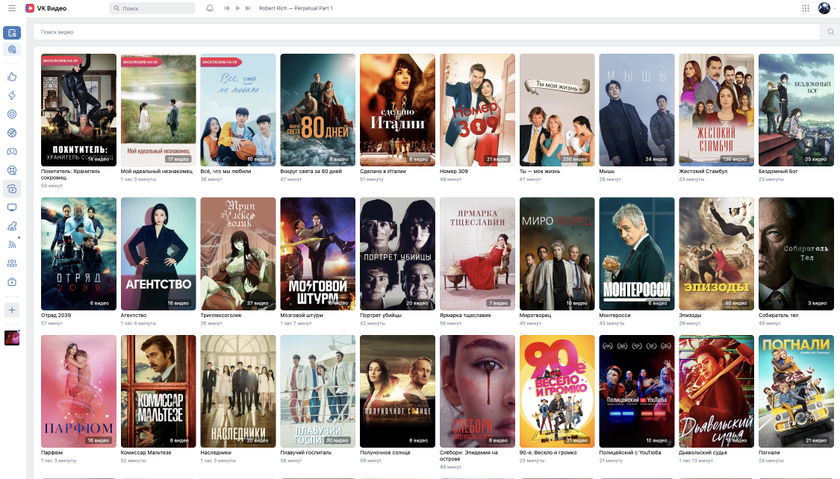This screenshot has width=840, height=479.
Task: Open Полуночное солнце poster
Action: coord(398,391)
